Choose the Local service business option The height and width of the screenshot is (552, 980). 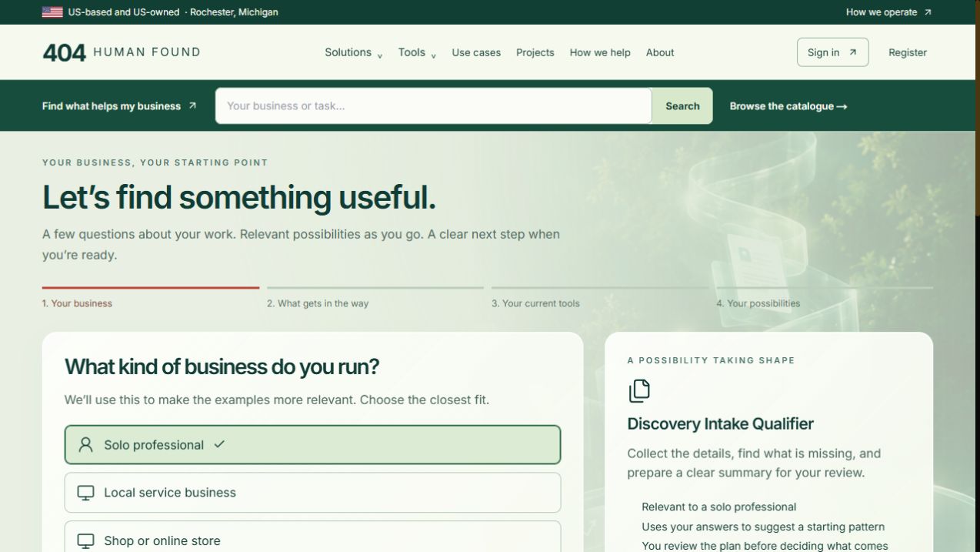point(312,493)
